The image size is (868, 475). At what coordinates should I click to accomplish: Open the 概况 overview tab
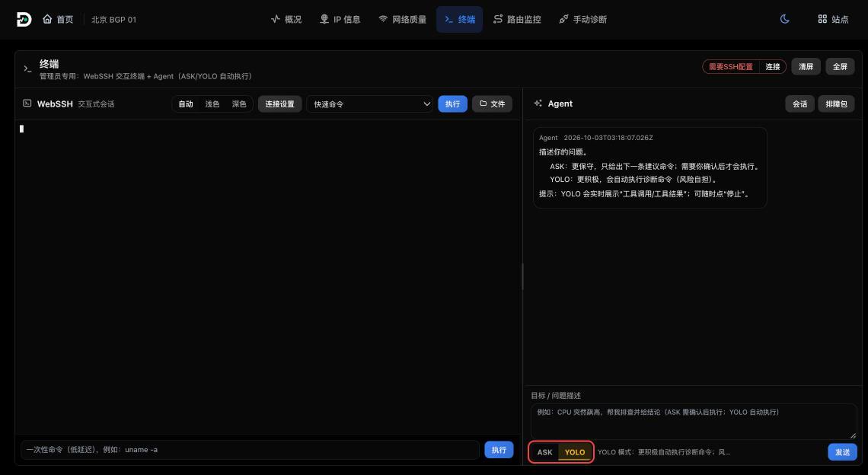point(286,19)
